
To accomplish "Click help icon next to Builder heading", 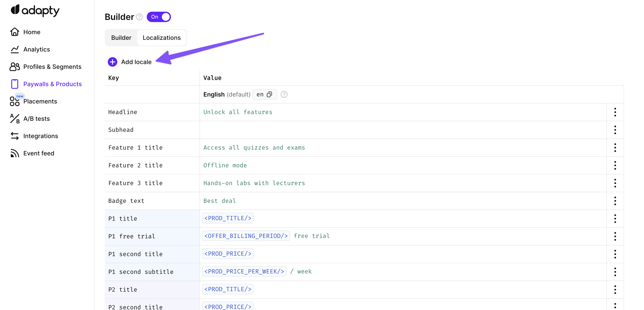I will pos(139,17).
